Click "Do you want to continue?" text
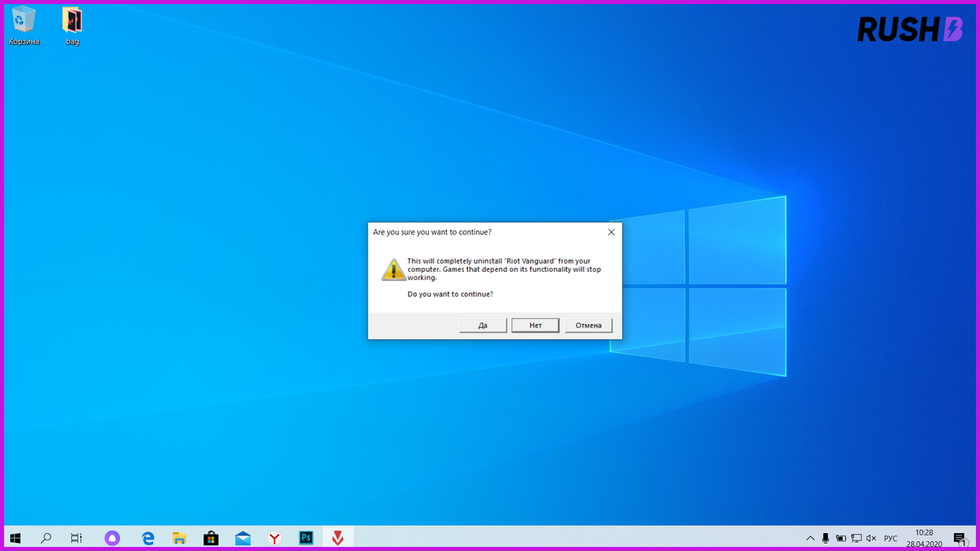 [450, 294]
